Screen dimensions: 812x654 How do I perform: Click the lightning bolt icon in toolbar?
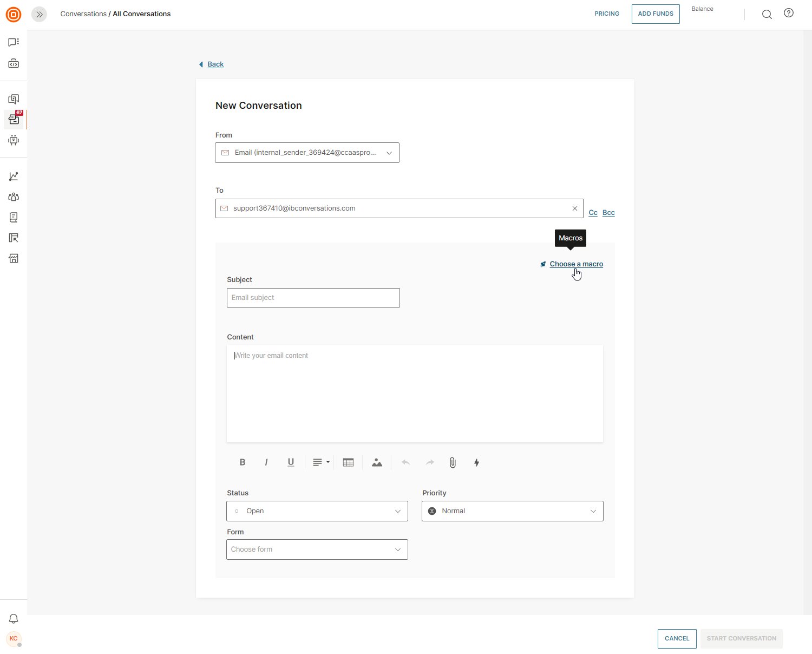pos(476,462)
